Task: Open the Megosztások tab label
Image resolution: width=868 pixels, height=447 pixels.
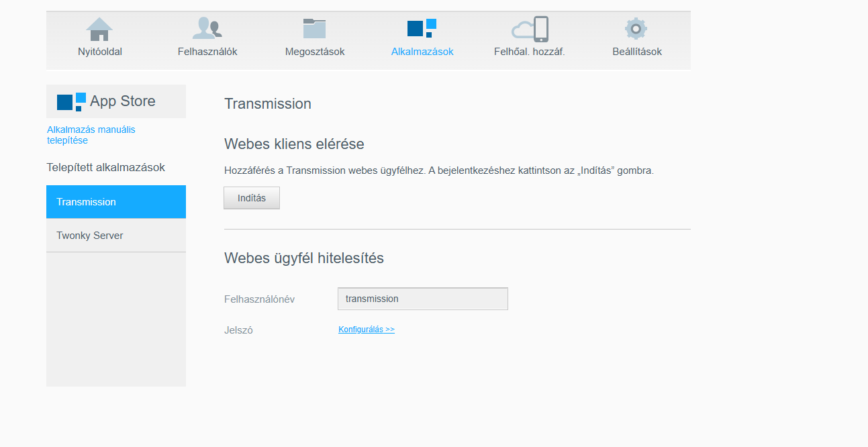Action: click(x=315, y=52)
